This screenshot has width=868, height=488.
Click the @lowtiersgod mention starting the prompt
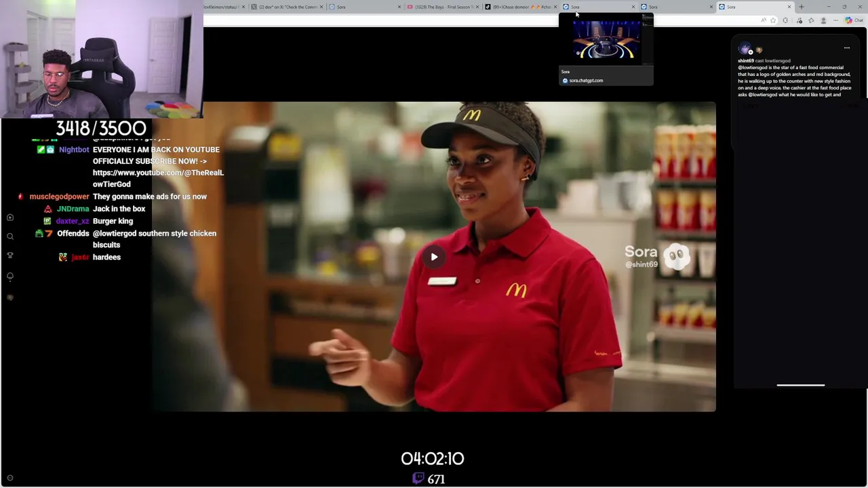click(x=753, y=68)
